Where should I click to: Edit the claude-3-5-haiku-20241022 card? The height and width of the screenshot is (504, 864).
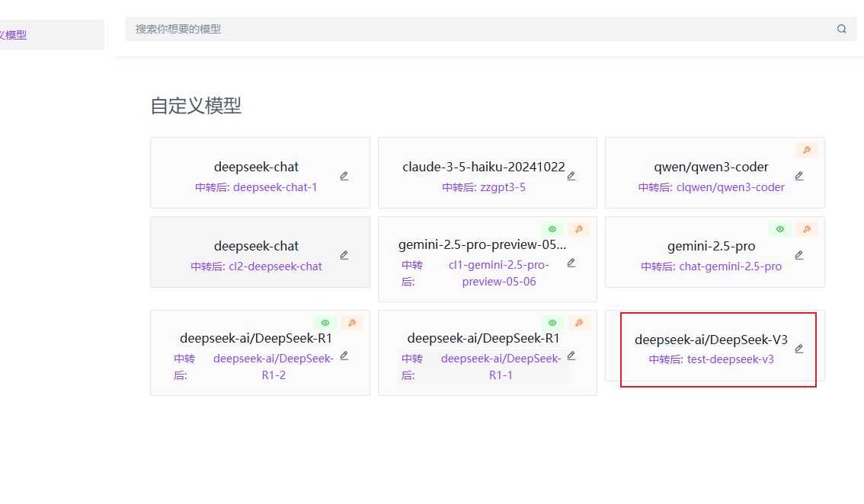pos(571,176)
